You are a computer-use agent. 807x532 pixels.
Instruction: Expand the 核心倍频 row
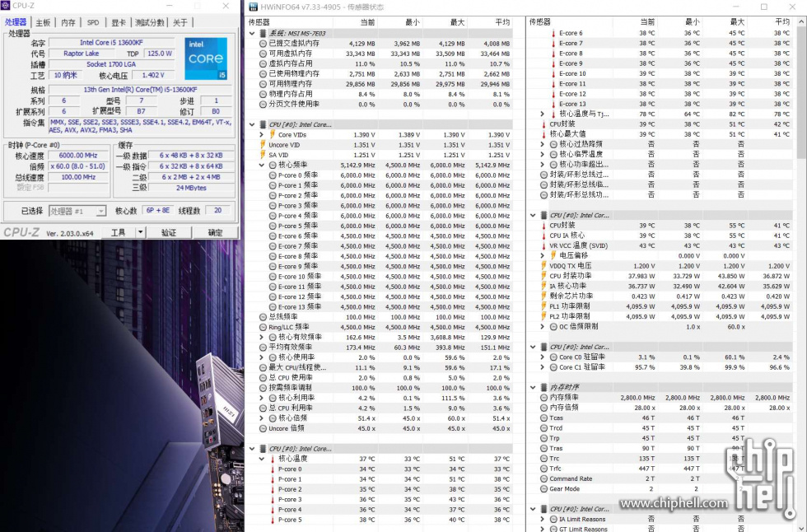pos(262,418)
